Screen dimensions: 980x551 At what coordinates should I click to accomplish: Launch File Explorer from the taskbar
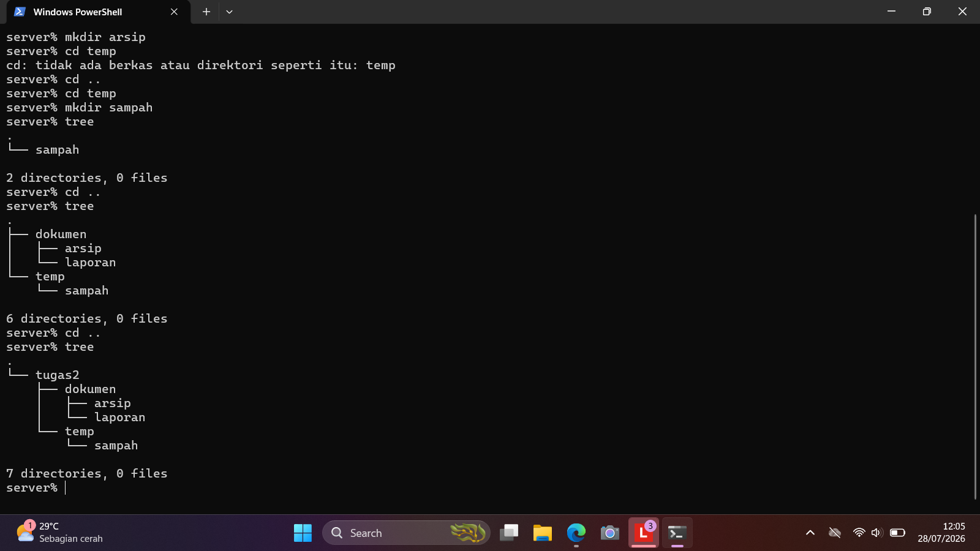point(543,533)
